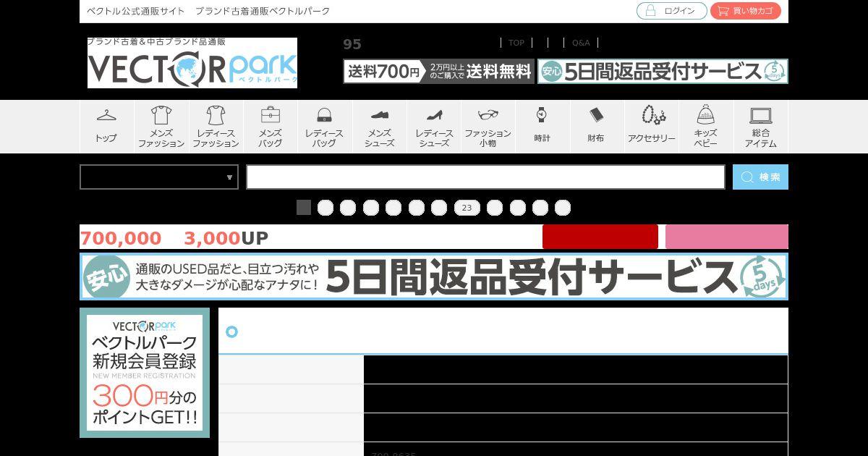Open レディースシューズ category
868x456 pixels.
(434, 127)
